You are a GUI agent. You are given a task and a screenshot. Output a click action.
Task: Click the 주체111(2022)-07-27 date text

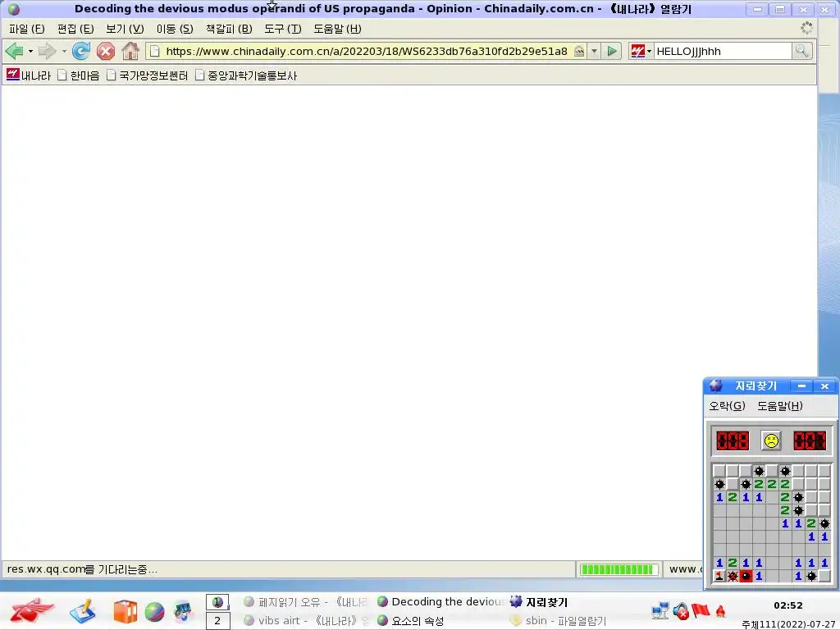point(789,624)
